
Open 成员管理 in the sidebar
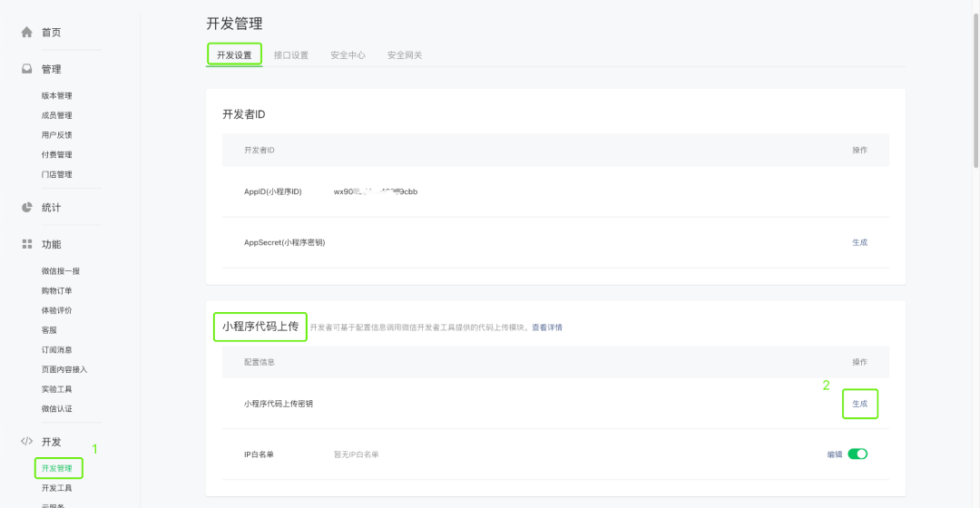(x=57, y=115)
